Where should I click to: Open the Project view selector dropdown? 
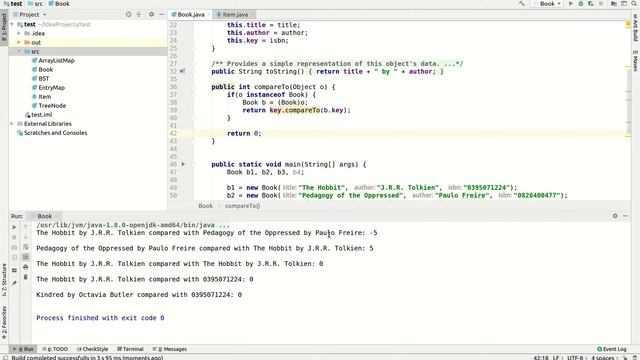point(29,15)
